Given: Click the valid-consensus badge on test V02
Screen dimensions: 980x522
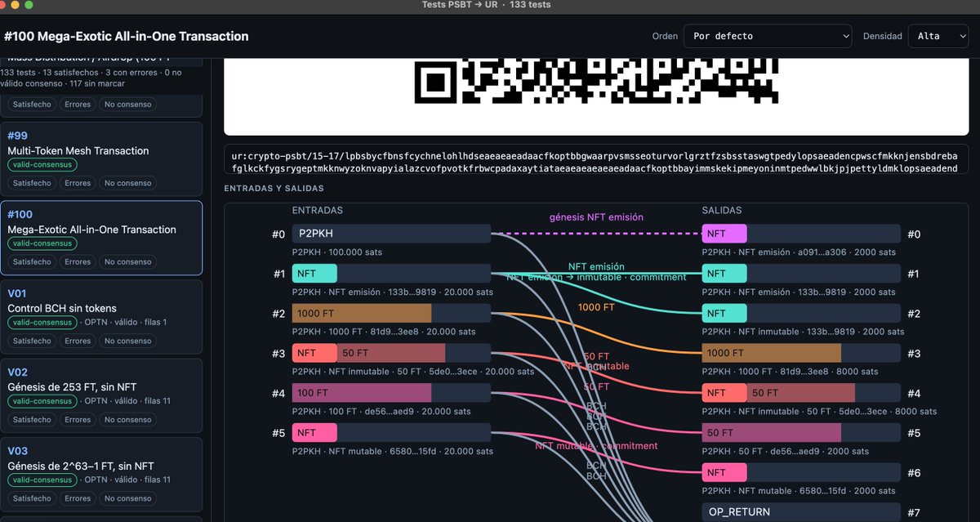Looking at the screenshot, I should point(42,401).
